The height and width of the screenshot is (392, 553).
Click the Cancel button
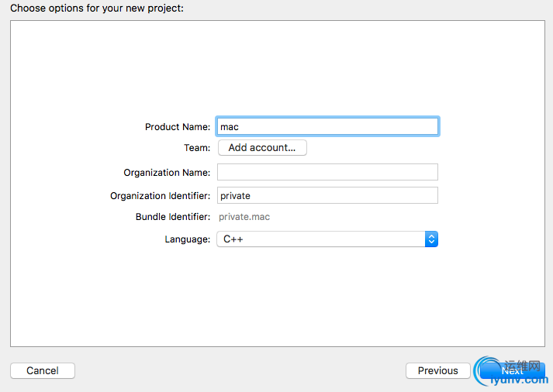click(43, 370)
